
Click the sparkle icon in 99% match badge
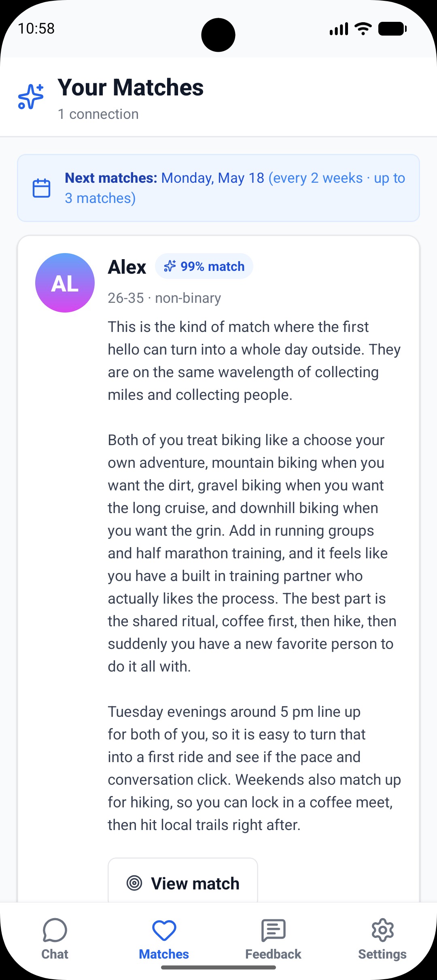click(x=170, y=266)
